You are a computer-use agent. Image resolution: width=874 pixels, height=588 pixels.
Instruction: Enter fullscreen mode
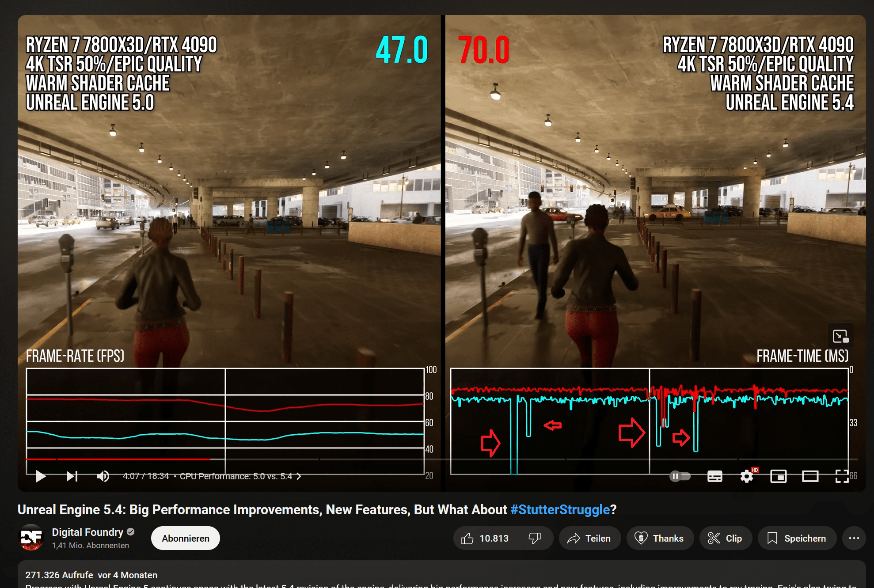842,476
